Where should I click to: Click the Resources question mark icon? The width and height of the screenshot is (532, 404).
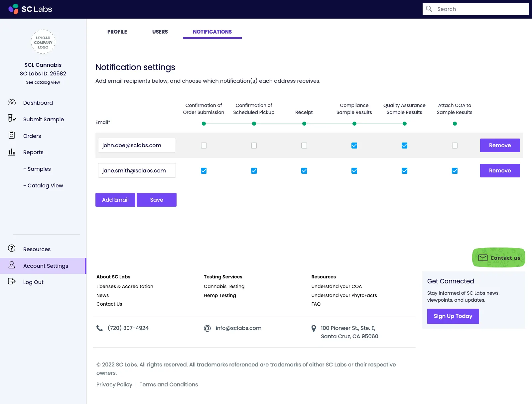click(12, 249)
